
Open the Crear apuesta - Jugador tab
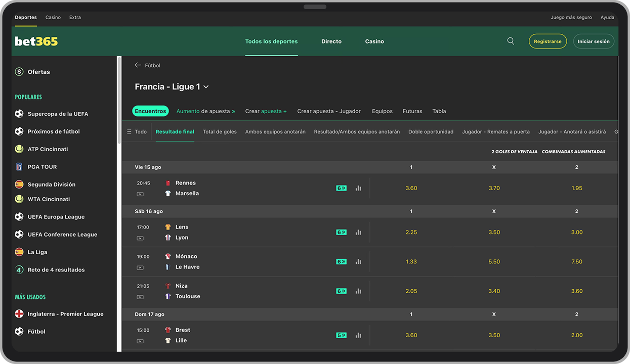[x=329, y=111]
